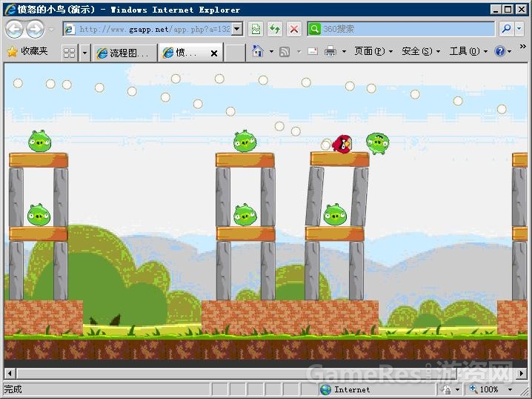Click the 完成 status text
The height and width of the screenshot is (399, 532).
[x=13, y=389]
